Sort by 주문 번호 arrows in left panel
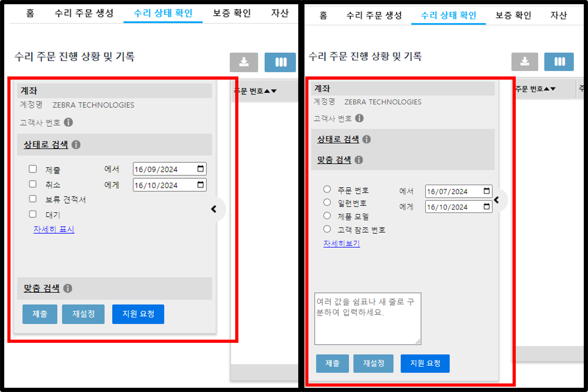Viewport: 588px width, 392px height. 270,91
